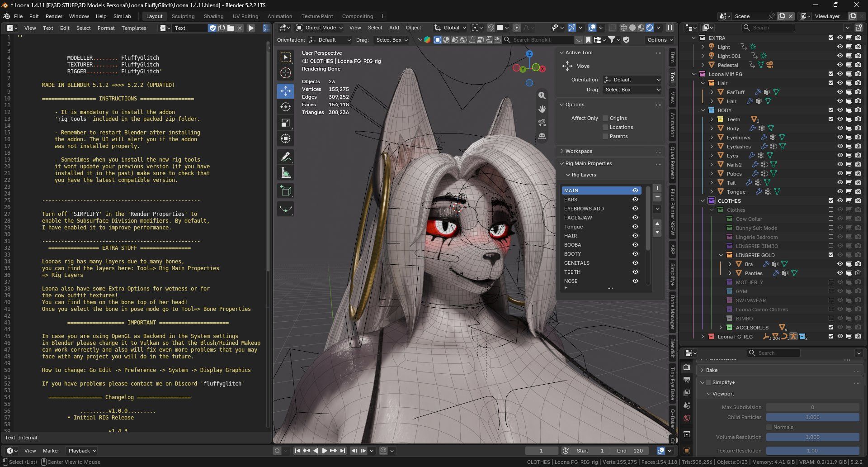The image size is (868, 467).
Task: Adjust the Volume Resolution slider
Action: (x=812, y=437)
